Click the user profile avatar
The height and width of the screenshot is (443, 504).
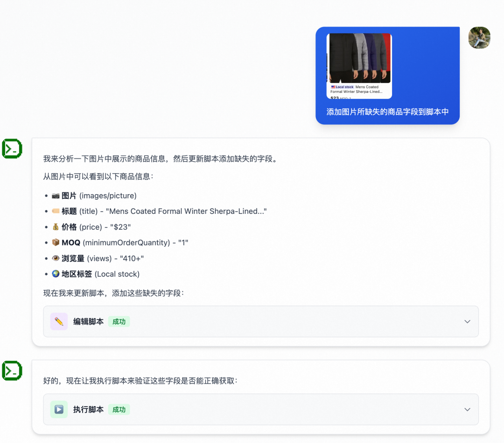[479, 38]
